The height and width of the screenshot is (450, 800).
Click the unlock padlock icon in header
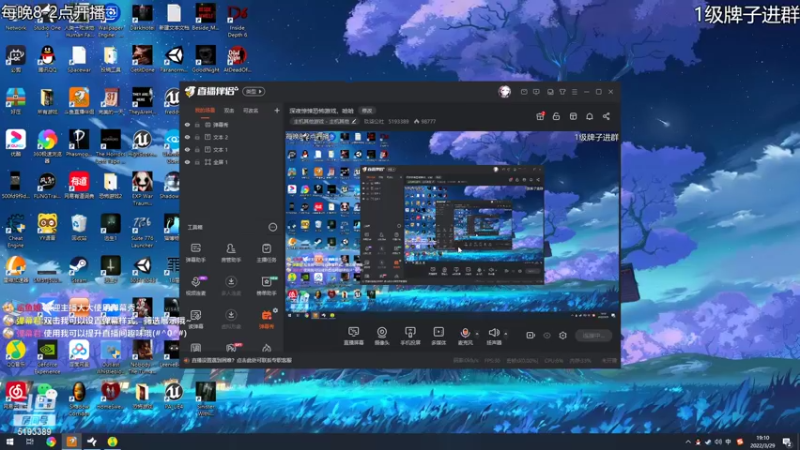[x=556, y=116]
